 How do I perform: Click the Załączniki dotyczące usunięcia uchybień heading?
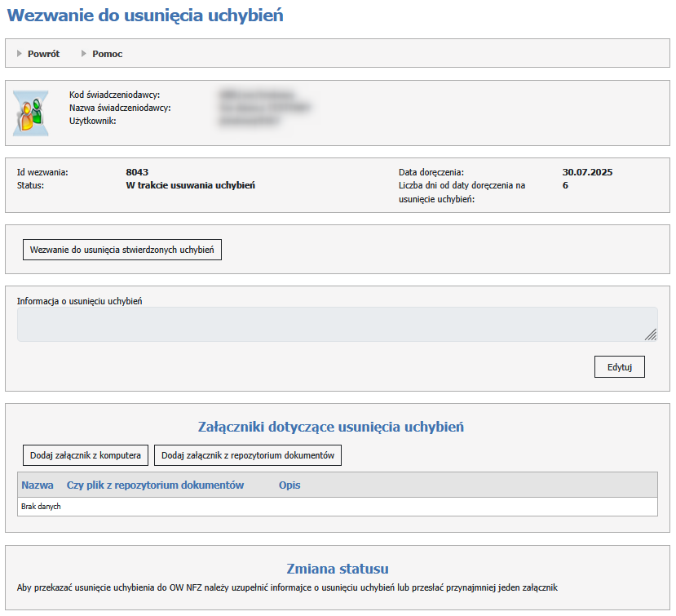tap(331, 427)
